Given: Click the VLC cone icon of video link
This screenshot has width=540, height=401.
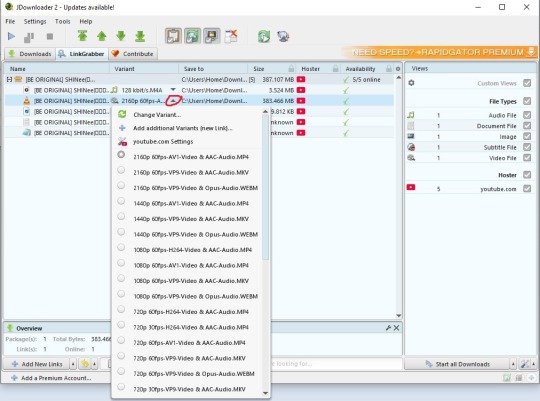Looking at the screenshot, I should [x=27, y=101].
